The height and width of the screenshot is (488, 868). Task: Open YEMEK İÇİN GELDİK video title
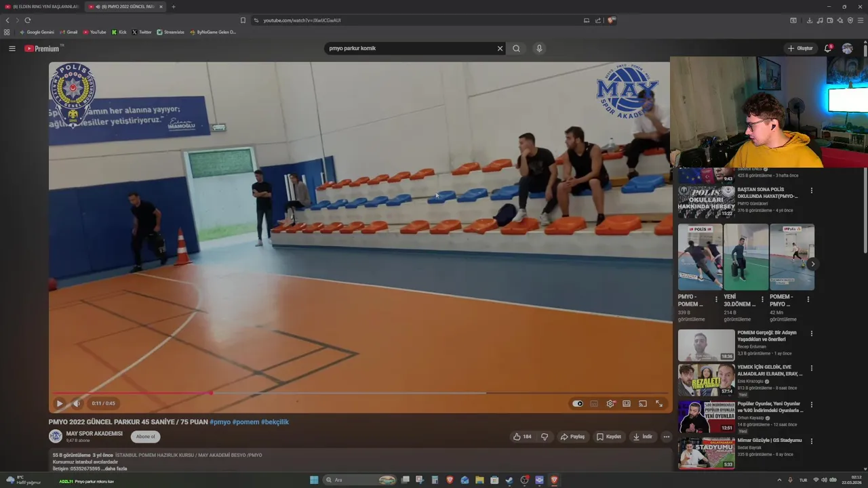[770, 370]
